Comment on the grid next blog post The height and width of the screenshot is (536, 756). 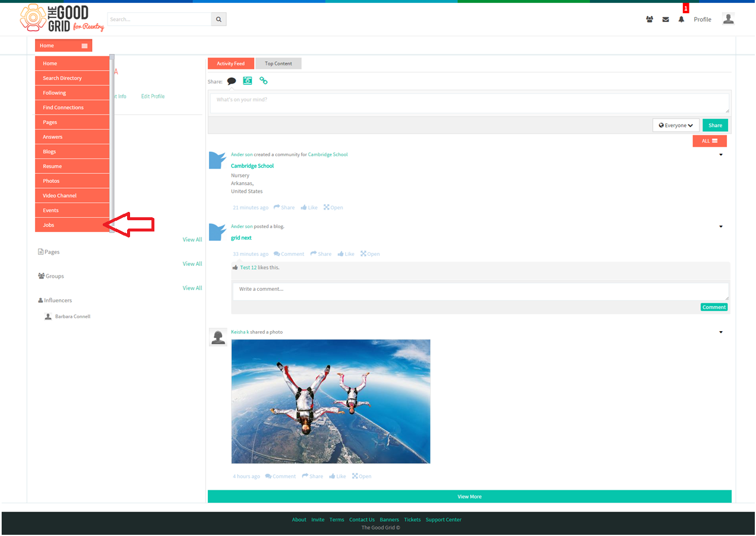coord(289,254)
